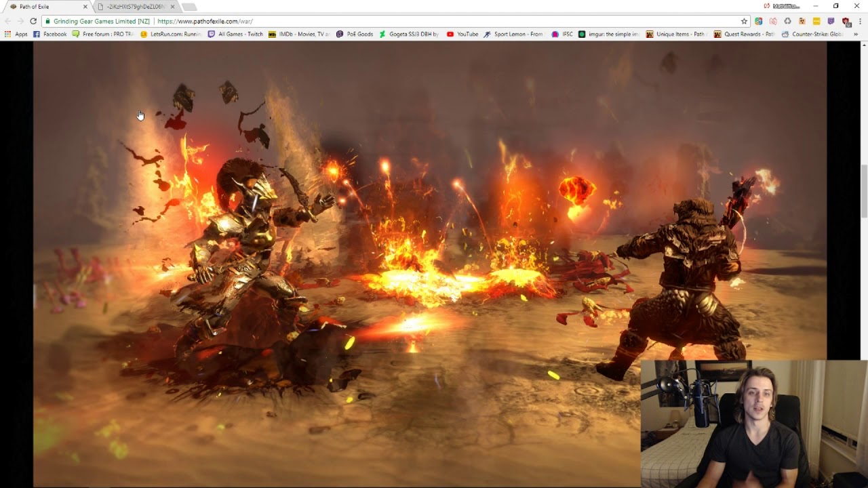Click the page's vertical scrollbar thumb

(864, 191)
